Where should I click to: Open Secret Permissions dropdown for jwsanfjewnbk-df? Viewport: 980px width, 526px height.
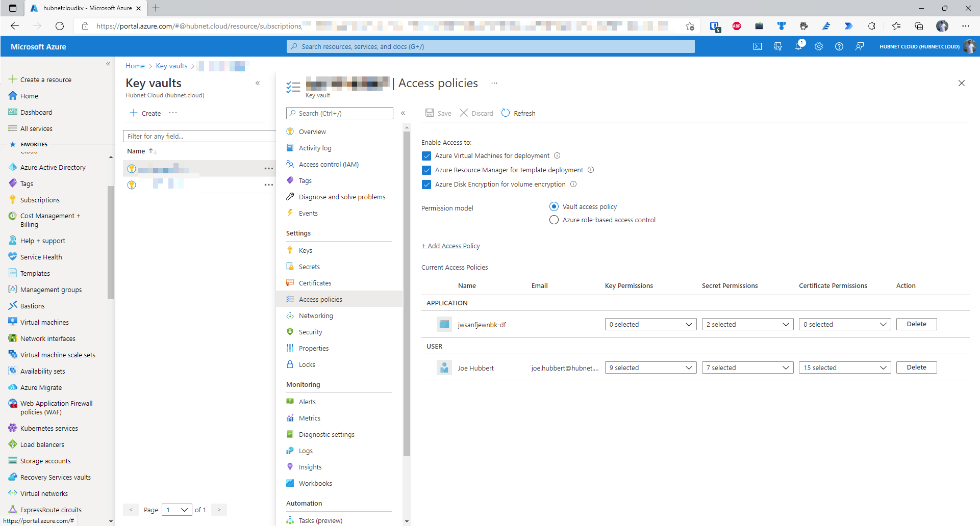pyautogui.click(x=747, y=324)
